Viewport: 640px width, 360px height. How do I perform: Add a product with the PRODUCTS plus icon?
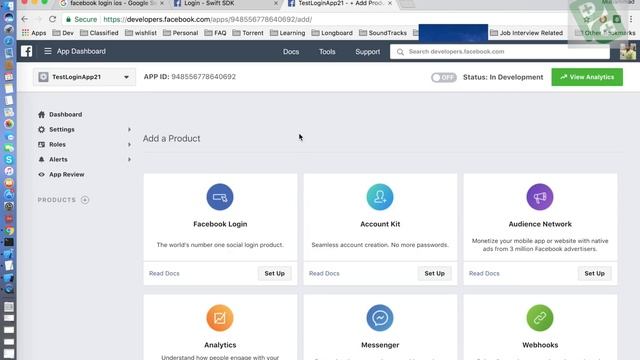pos(85,200)
